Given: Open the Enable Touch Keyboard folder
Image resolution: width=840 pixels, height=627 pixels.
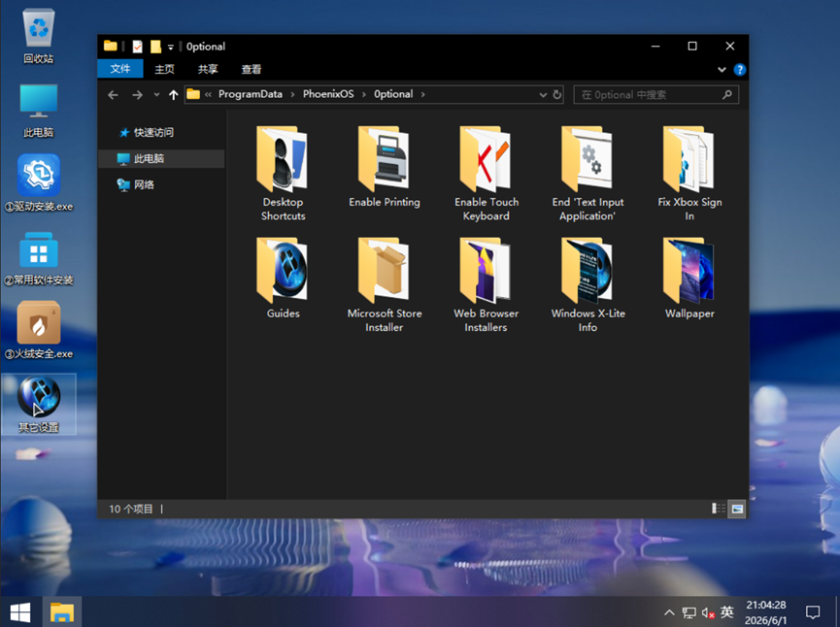Looking at the screenshot, I should [486, 173].
